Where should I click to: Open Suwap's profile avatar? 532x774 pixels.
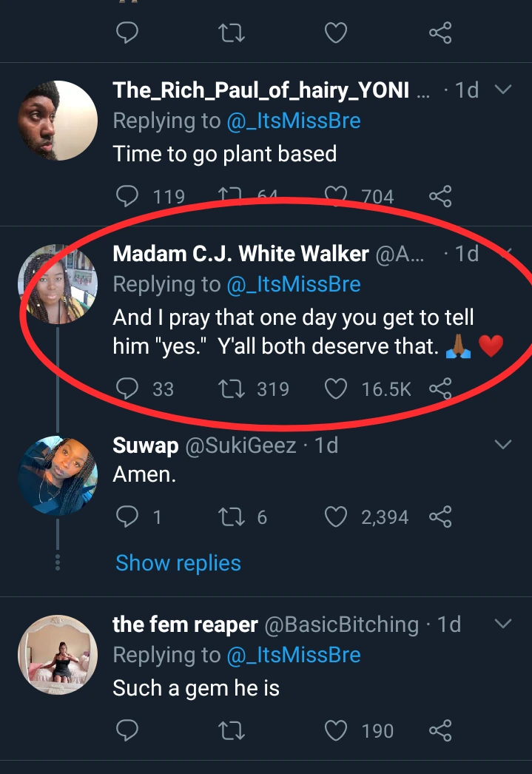click(x=58, y=477)
